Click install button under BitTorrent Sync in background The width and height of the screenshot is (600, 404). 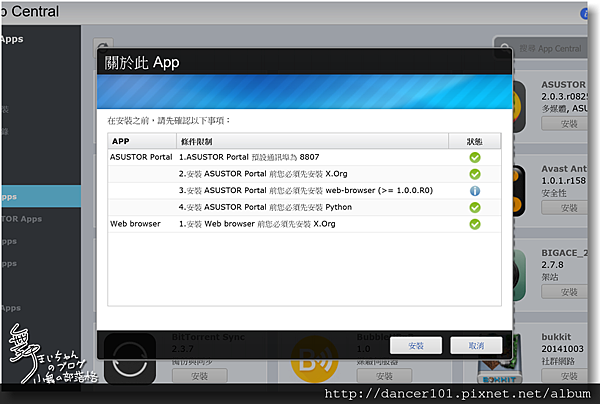200,376
